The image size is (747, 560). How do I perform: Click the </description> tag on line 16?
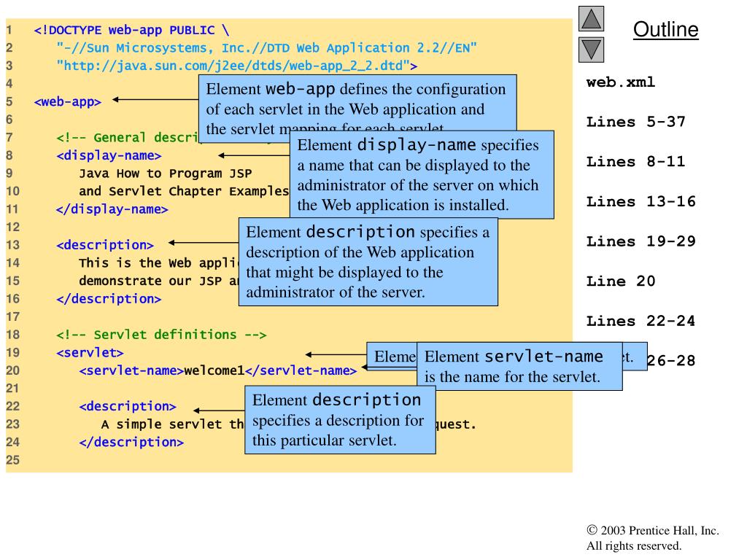pyautogui.click(x=109, y=299)
